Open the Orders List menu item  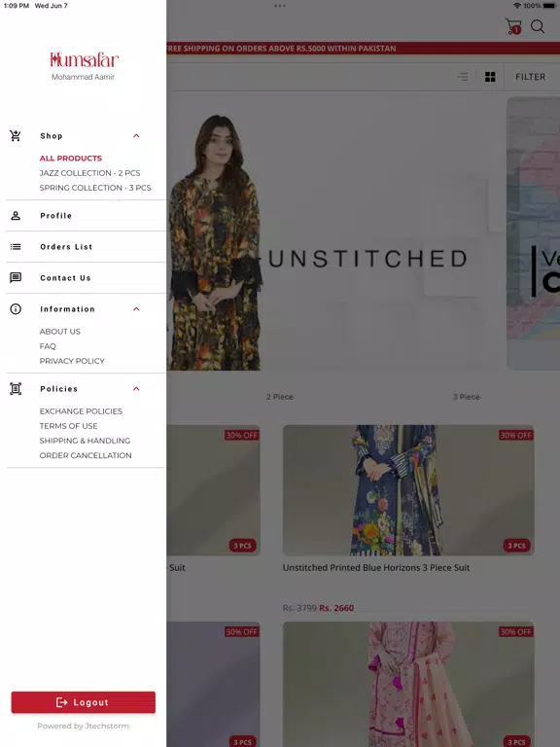tap(66, 247)
